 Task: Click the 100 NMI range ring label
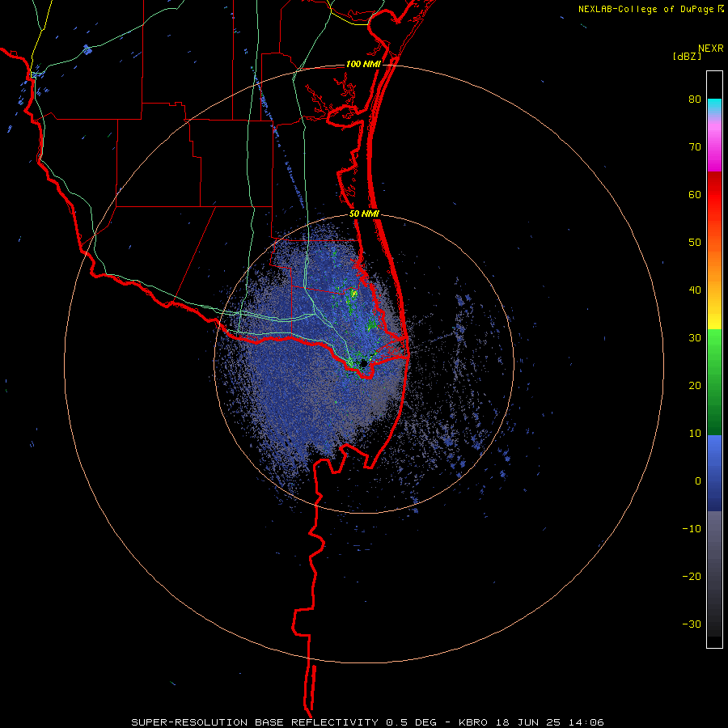(x=363, y=64)
